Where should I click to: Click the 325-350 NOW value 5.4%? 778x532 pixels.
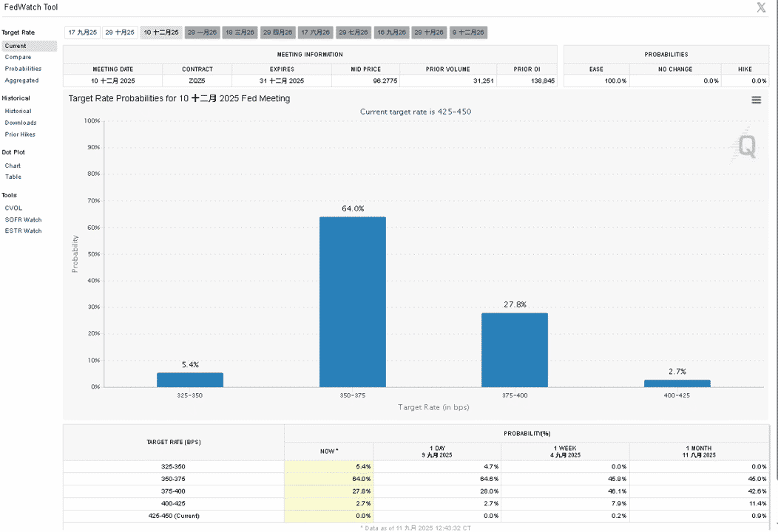[x=363, y=466]
